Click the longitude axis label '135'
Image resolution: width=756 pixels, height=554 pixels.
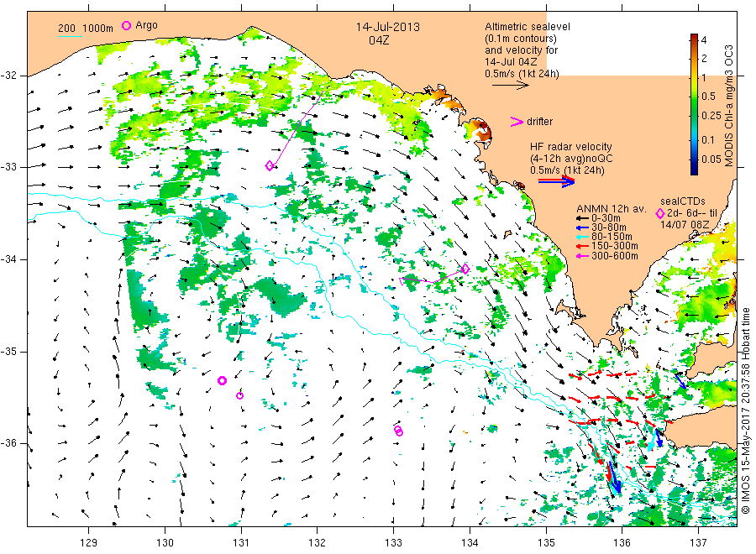[546, 543]
